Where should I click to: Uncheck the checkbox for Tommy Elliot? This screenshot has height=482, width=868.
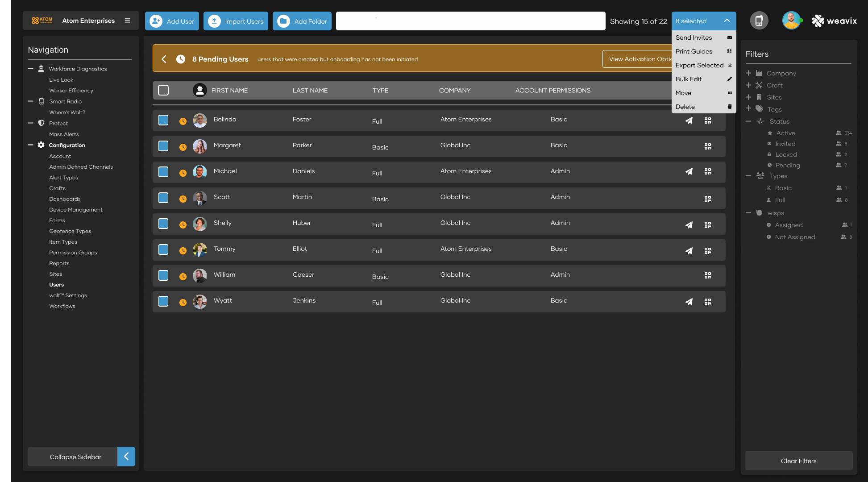[163, 249]
